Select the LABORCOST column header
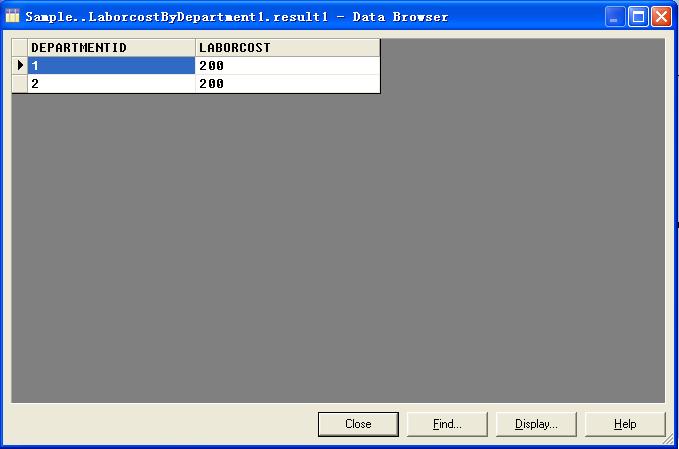679x449 pixels. point(288,48)
